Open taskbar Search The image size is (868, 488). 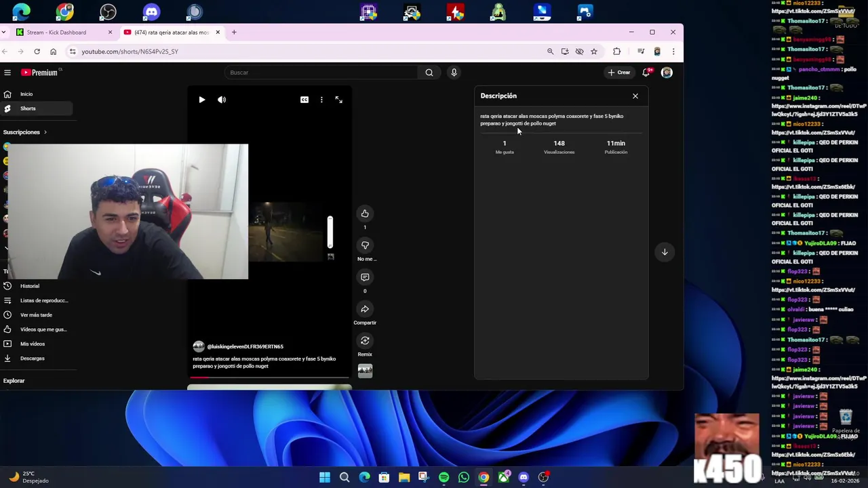(344, 477)
